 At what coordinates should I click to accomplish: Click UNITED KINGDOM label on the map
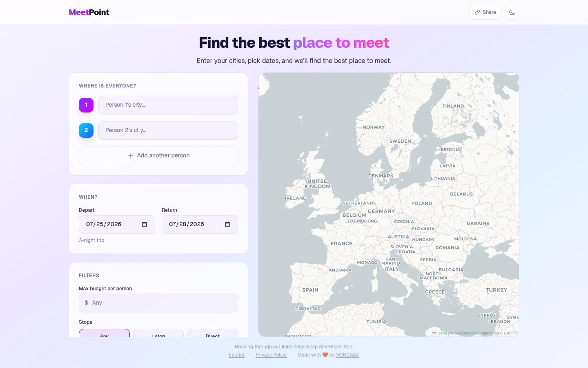click(318, 184)
